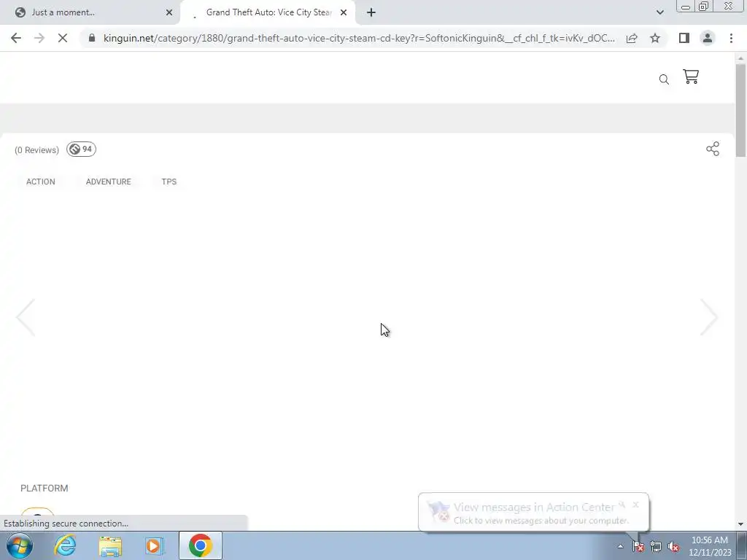Screen dimensions: 747x560
Task: Show hidden tray icons arrow
Action: coord(620,546)
